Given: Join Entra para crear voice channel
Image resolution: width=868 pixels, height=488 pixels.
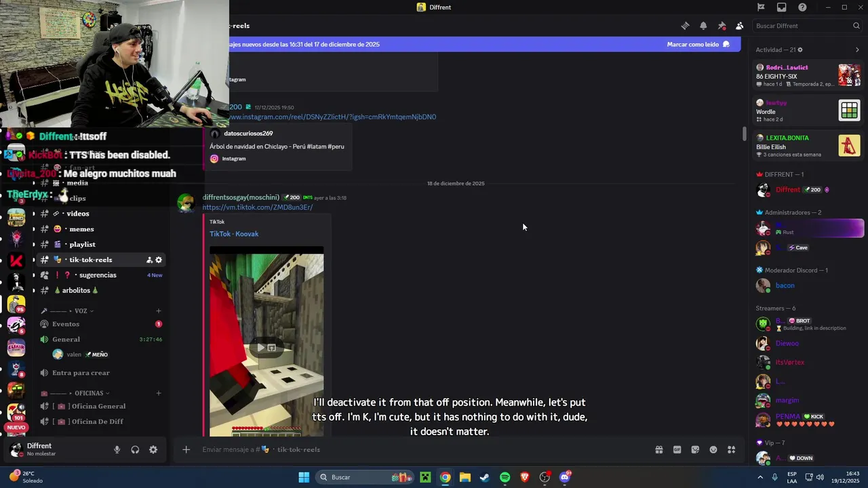Looking at the screenshot, I should pos(100,373).
